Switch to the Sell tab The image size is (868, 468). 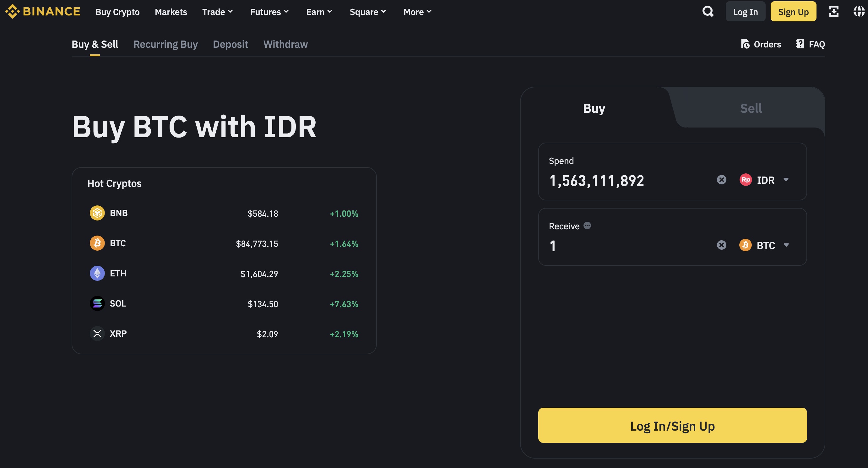(x=751, y=108)
